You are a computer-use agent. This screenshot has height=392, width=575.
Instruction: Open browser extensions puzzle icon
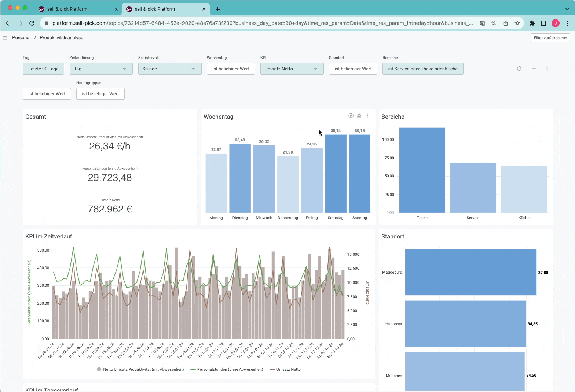(x=532, y=23)
